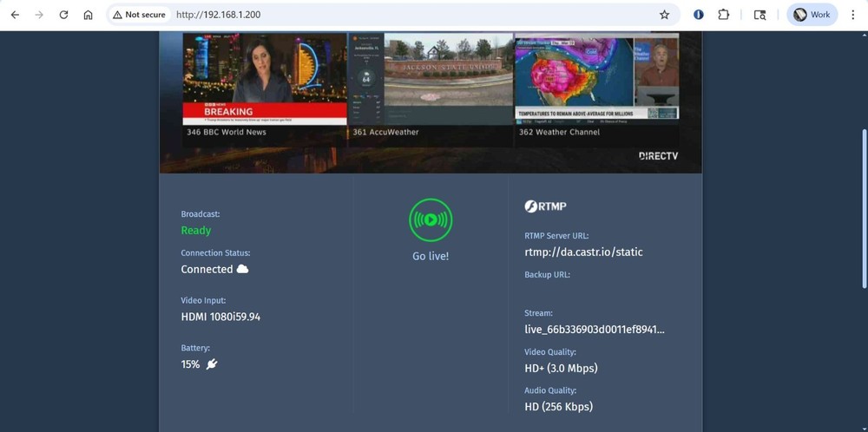The height and width of the screenshot is (432, 868).
Task: Click the page vertical scrollbar
Action: coord(865,207)
